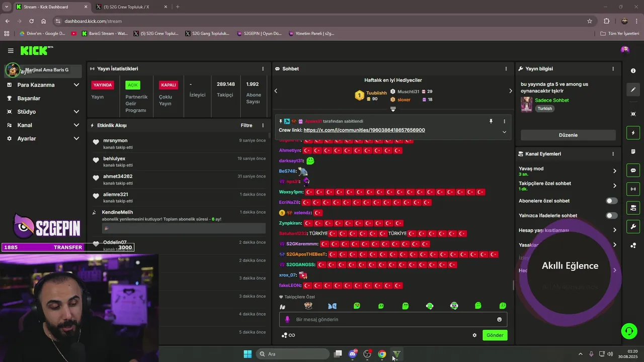Image resolution: width=644 pixels, height=362 pixels.
Task: Open the Filtre option in Etkinlik Akışı
Action: coord(247,125)
